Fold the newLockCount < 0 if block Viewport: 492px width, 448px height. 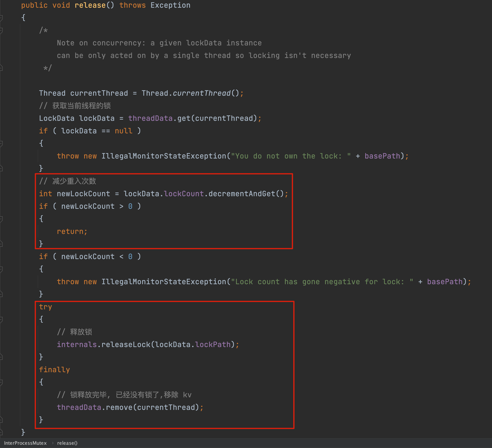pyautogui.click(x=1, y=269)
